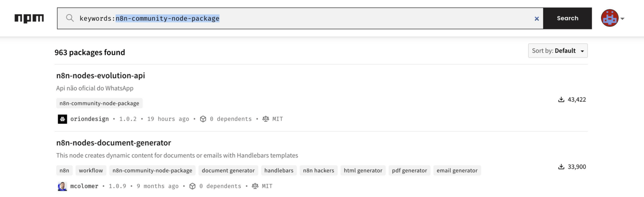Click evolution-api dependents cube icon
The width and height of the screenshot is (644, 197).
tap(203, 119)
